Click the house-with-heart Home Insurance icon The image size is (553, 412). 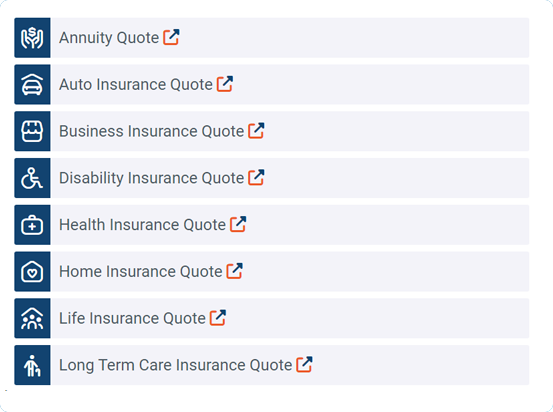(32, 272)
